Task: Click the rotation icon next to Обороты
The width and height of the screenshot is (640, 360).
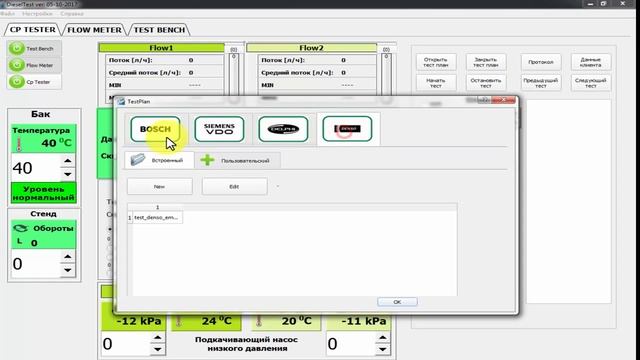Action: (x=20, y=228)
